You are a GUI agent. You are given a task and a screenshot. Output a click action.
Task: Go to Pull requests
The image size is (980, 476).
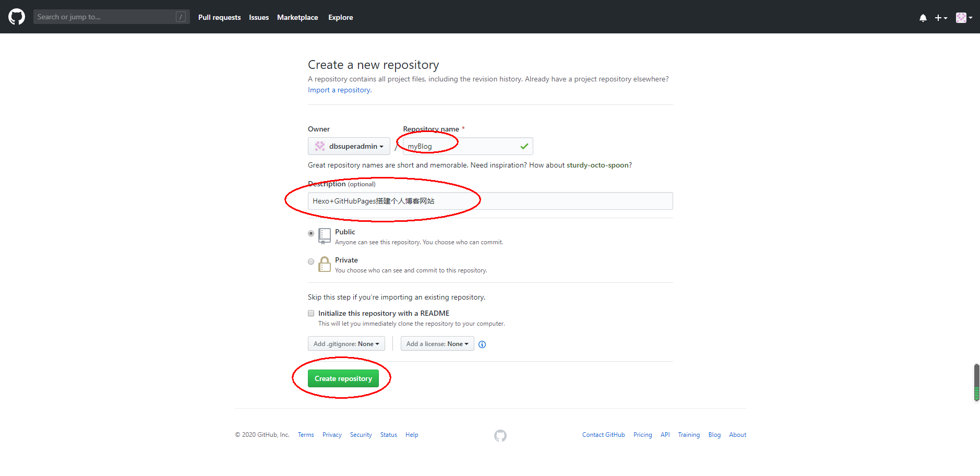coord(219,17)
